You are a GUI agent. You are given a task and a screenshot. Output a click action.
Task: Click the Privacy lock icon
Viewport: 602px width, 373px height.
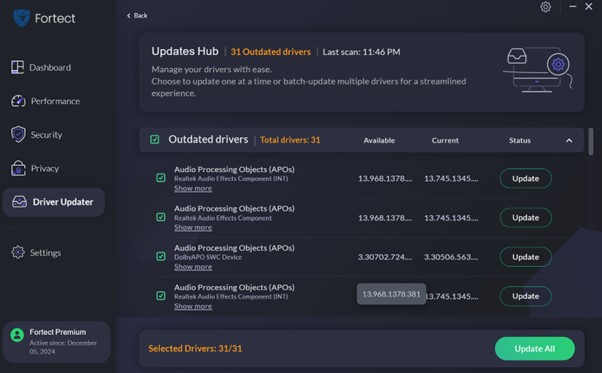[18, 168]
